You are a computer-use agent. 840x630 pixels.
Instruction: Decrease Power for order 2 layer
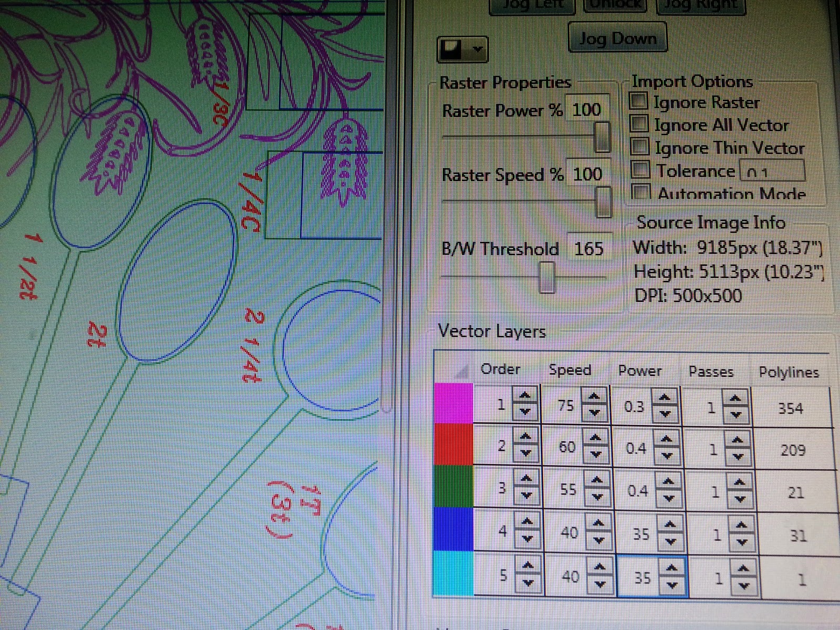tap(666, 456)
